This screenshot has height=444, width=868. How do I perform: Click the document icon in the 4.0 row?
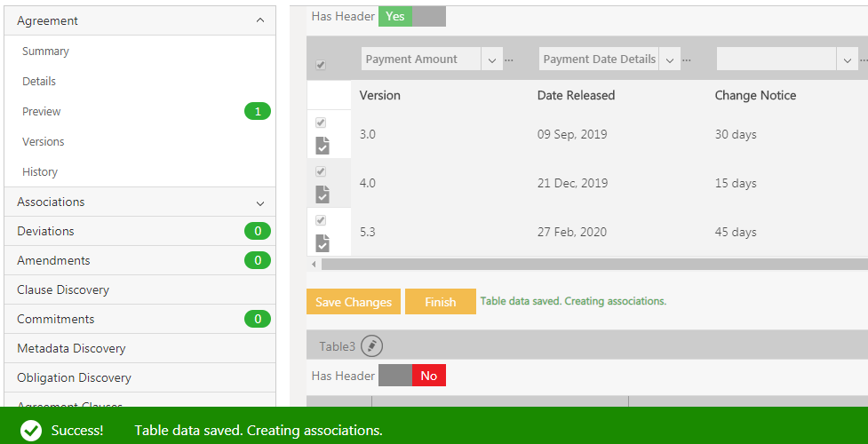323,194
